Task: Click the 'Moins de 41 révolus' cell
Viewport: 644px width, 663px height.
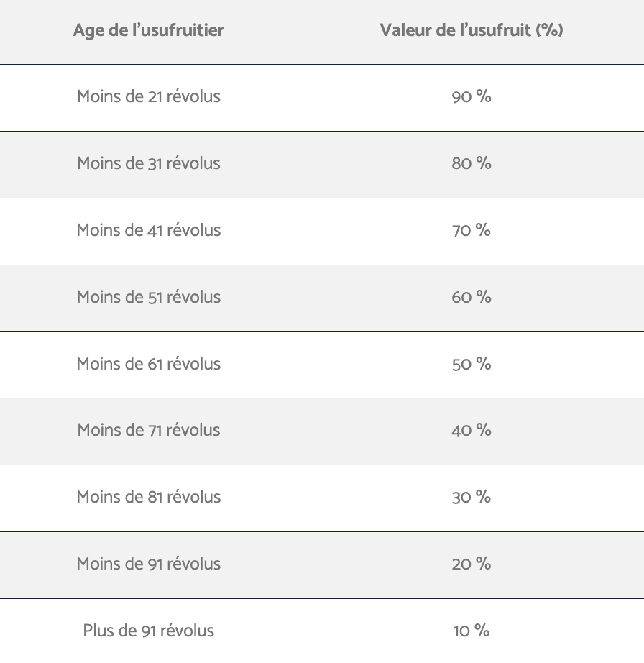Action: tap(148, 231)
